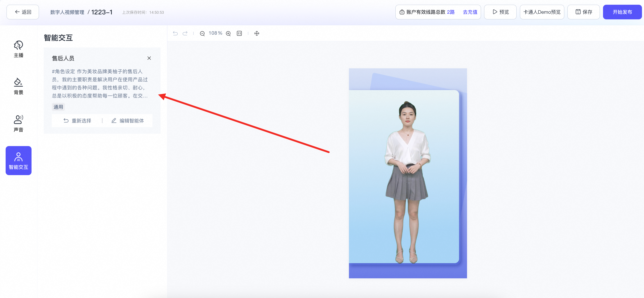Screen dimensions: 644x298
Task: Click the 智能交互 panel heading
Action: (x=58, y=38)
